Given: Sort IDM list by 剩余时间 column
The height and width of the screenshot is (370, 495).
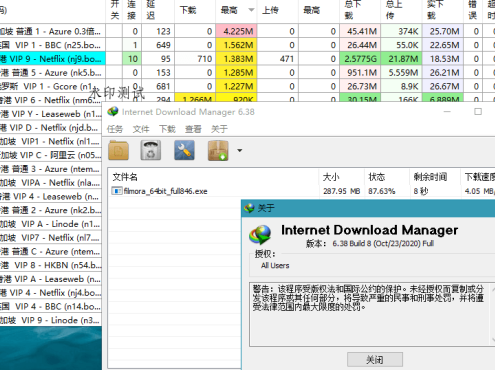Looking at the screenshot, I should coord(435,177).
